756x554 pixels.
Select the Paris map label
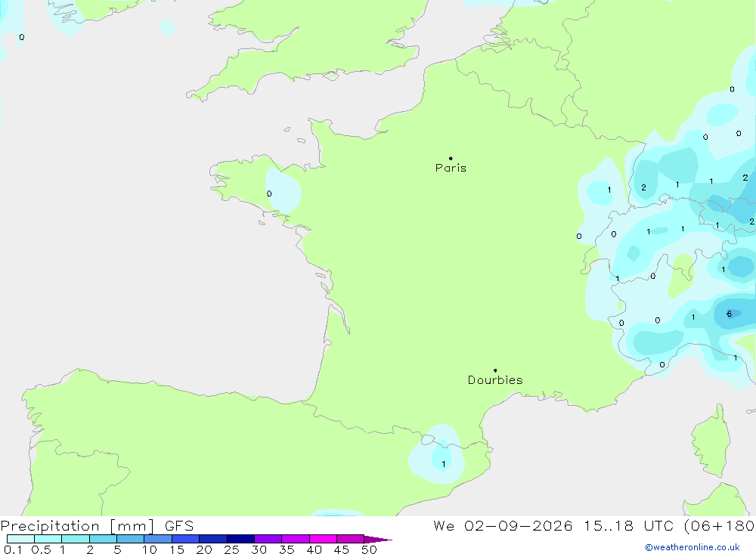coord(451,168)
